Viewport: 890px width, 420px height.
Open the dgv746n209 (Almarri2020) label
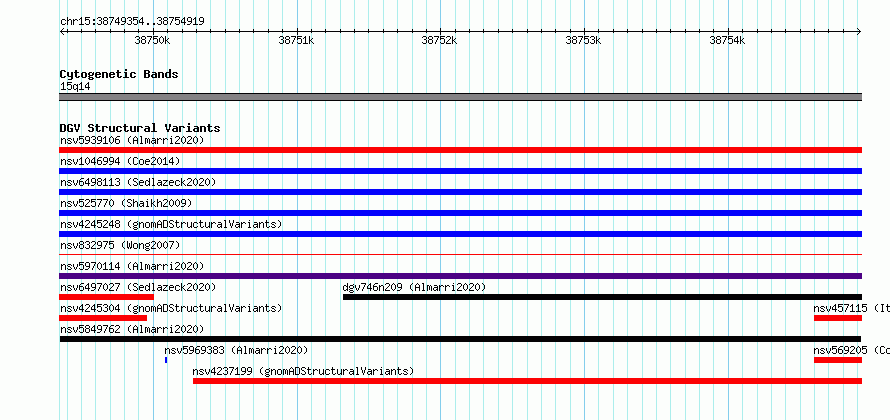coord(414,287)
